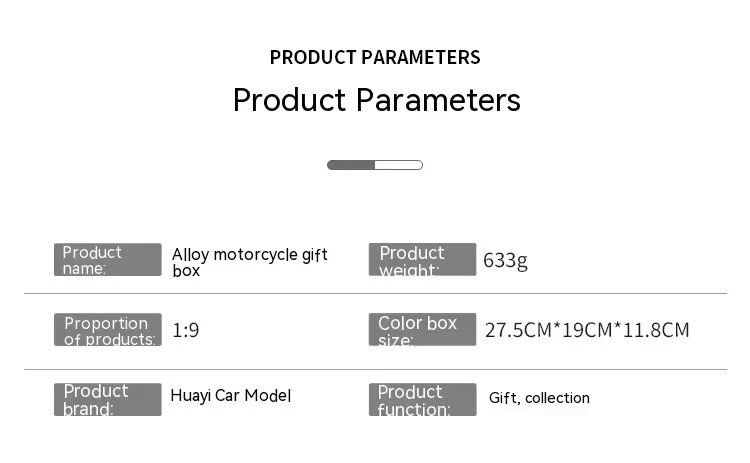750x463 pixels.
Task: Click the 633g weight value
Action: pyautogui.click(x=505, y=261)
